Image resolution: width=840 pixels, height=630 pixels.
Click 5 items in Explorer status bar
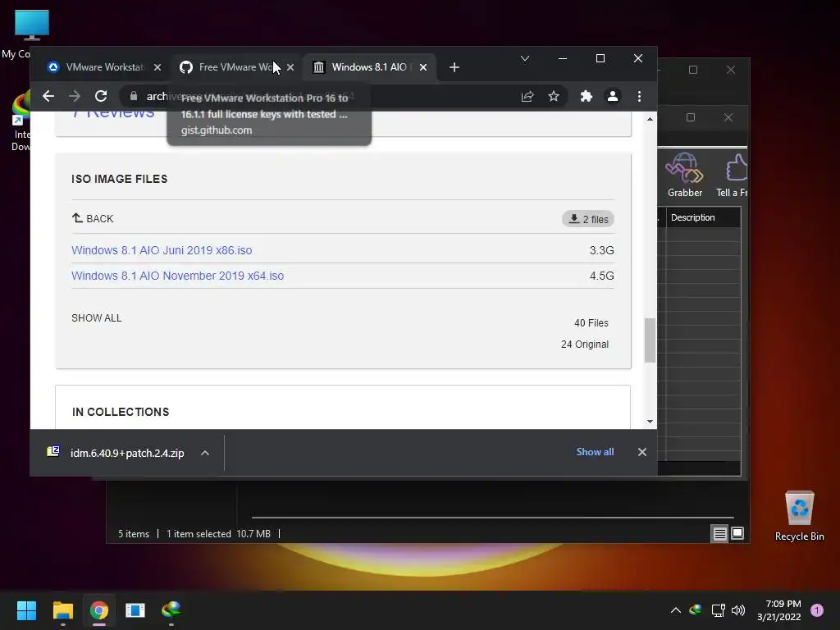pyautogui.click(x=134, y=533)
